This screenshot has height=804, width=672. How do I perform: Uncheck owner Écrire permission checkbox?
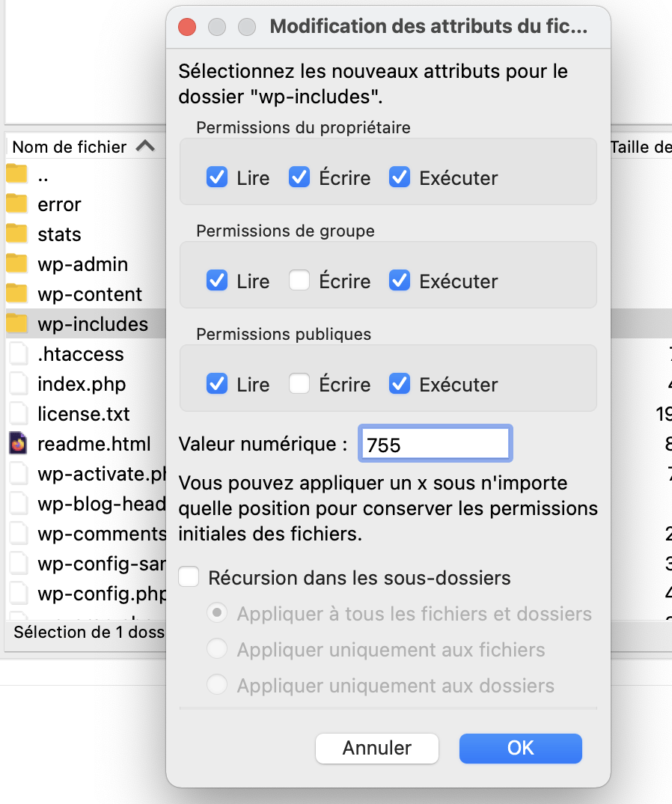pyautogui.click(x=299, y=177)
